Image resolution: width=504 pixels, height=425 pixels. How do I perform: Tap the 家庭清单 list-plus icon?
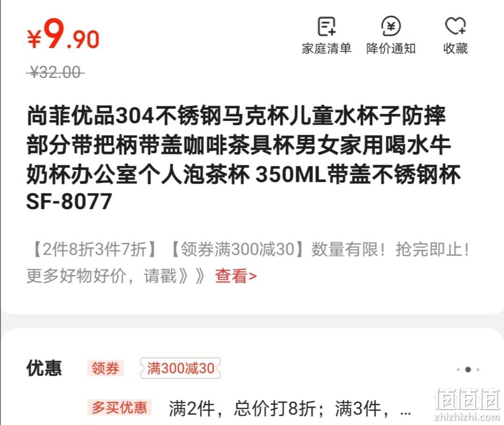pos(327,26)
